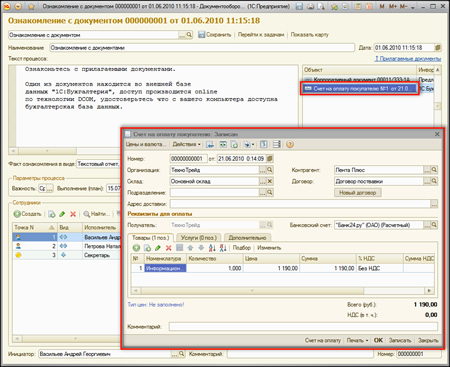This screenshot has width=450, height=367.
Task: Switch to Товары (1 поз.) tab
Action: [151, 238]
